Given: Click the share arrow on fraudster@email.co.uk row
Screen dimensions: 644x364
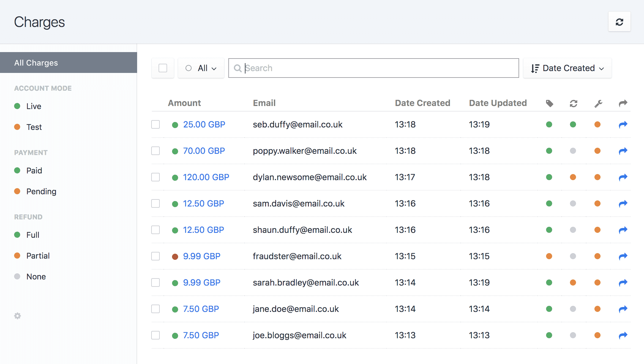Looking at the screenshot, I should pyautogui.click(x=623, y=256).
